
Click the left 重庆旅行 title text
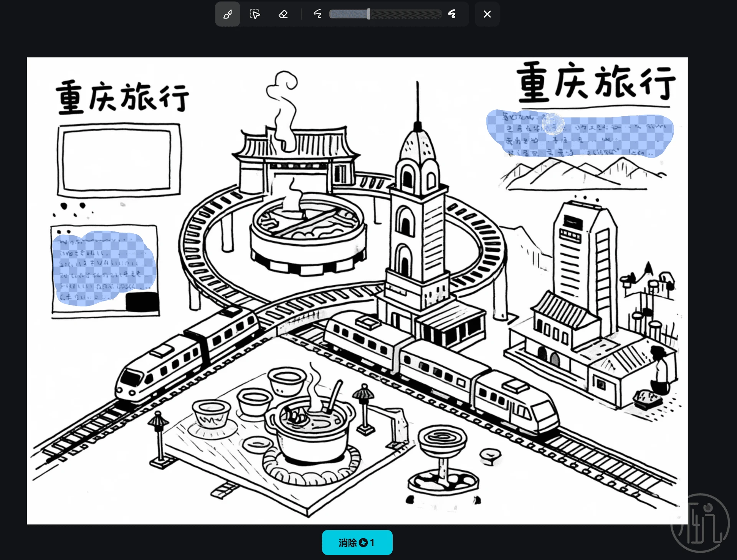point(122,97)
